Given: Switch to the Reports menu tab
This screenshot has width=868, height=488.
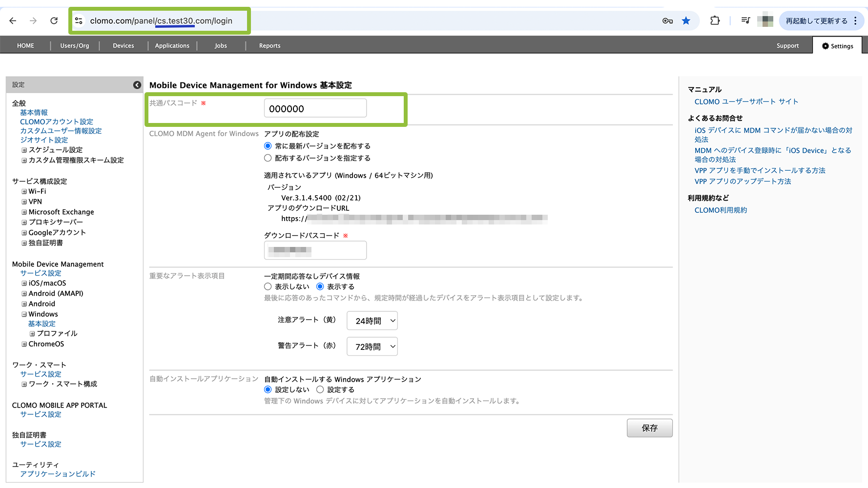Looking at the screenshot, I should [x=269, y=45].
